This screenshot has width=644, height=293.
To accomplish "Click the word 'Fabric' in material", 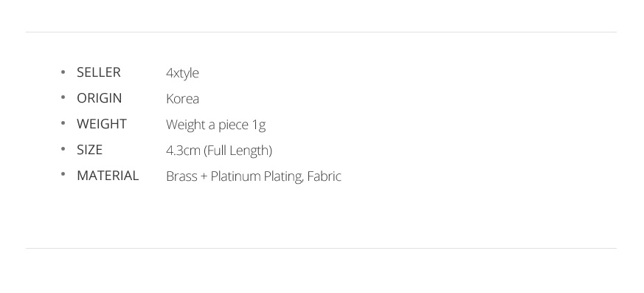I will tap(324, 176).
